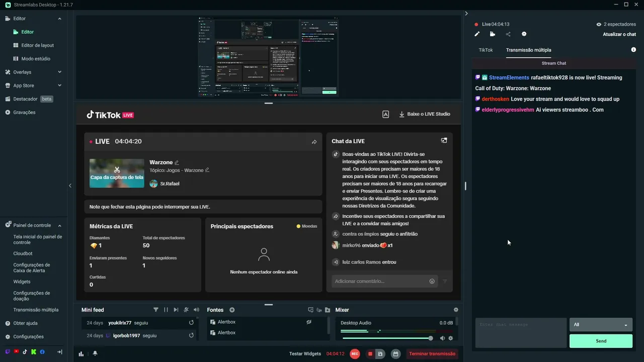Click the Testar Widgets button
This screenshot has height=362, width=644.
coord(305,354)
